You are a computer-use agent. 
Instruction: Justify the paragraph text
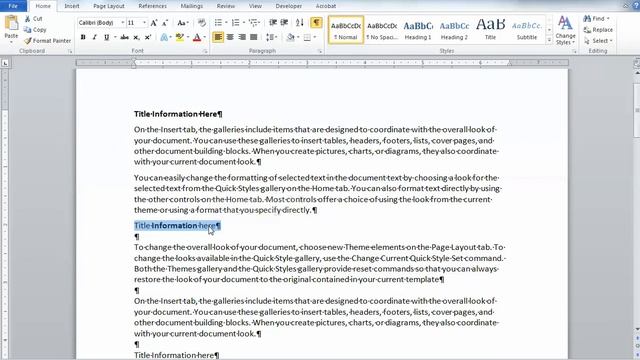(x=253, y=37)
